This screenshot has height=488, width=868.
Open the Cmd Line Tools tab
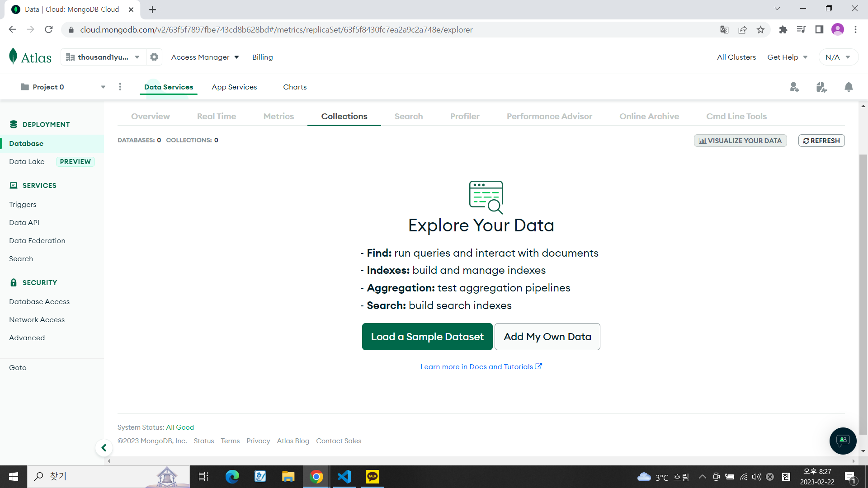[736, 116]
